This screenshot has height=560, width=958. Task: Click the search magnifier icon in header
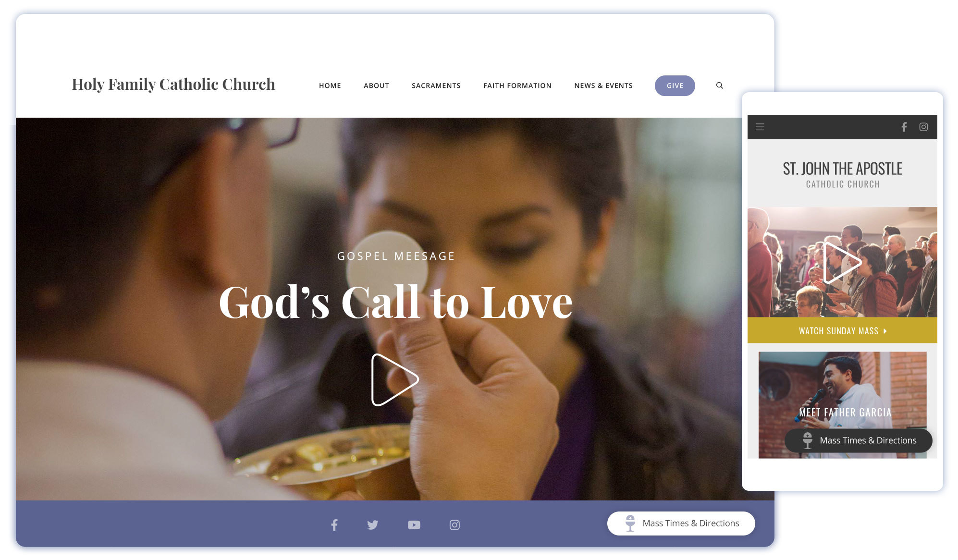tap(719, 85)
